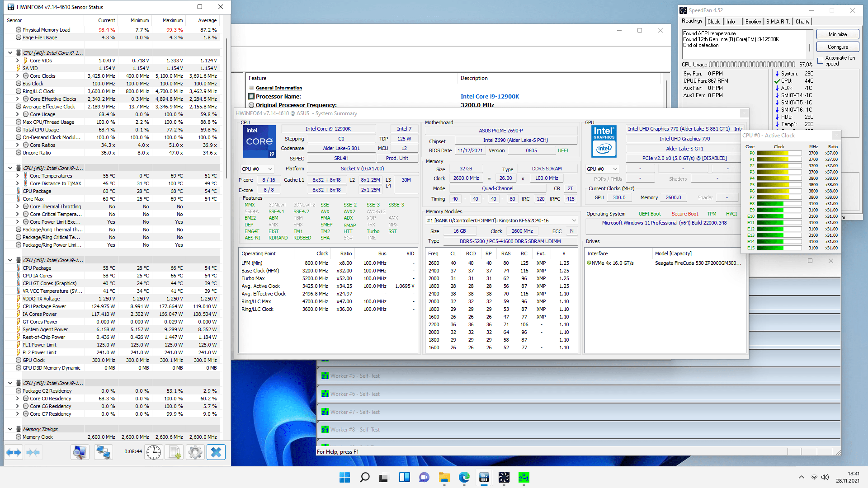The image size is (868, 488).
Task: Click the Intel Core i9 CPU logo
Action: [259, 141]
